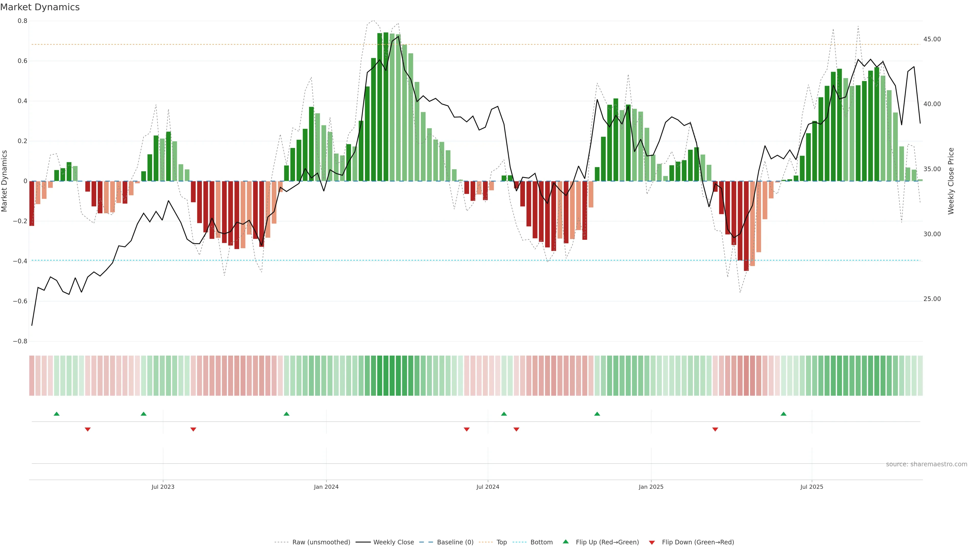Toggle the Weekly Close legend entry
The width and height of the screenshot is (980, 551).
click(x=393, y=542)
